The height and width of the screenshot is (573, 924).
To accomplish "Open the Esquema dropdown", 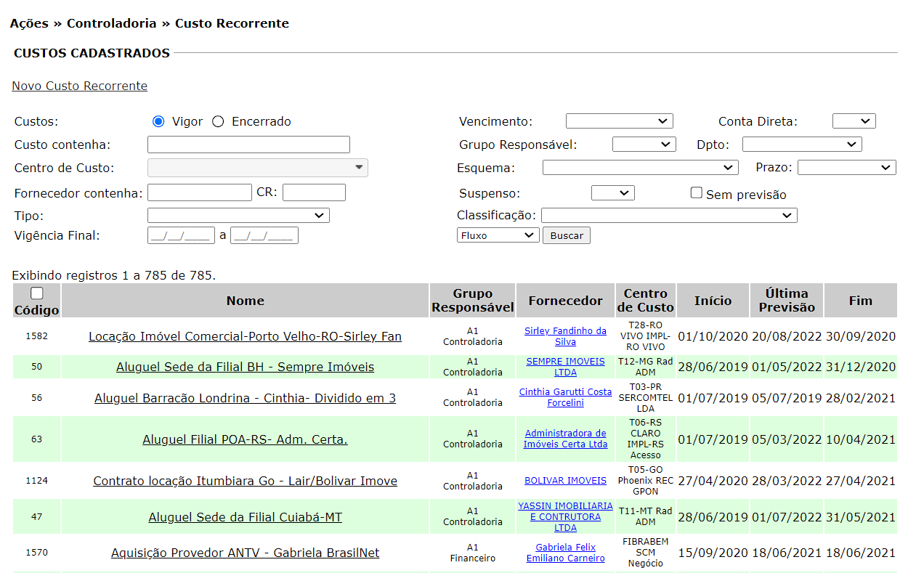I will (x=640, y=168).
